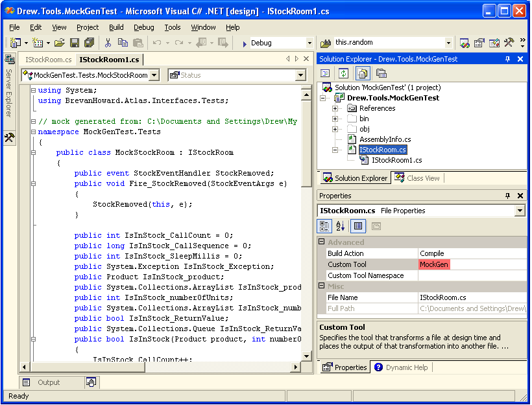Click the Open File folder icon
The height and width of the screenshot is (405, 532).
point(60,43)
